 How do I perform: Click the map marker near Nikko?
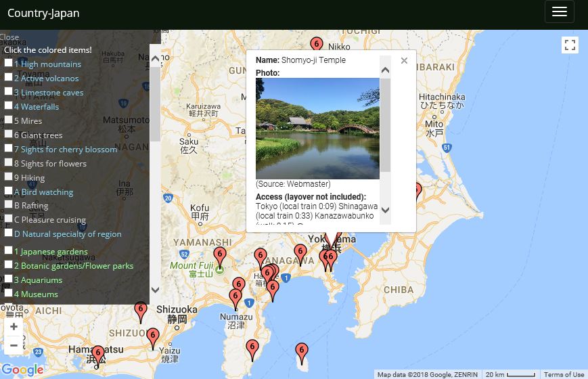tap(316, 46)
